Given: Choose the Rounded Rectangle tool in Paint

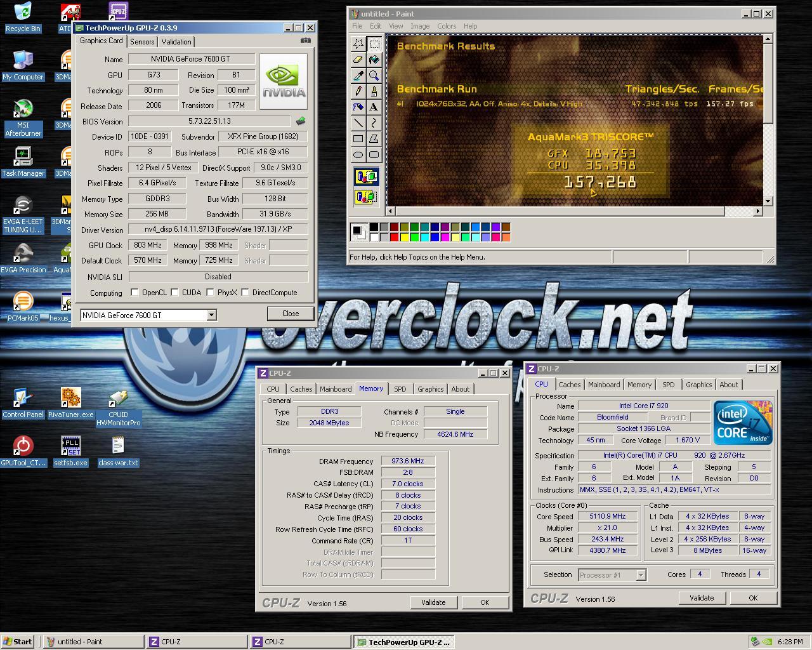Looking at the screenshot, I should click(x=374, y=155).
